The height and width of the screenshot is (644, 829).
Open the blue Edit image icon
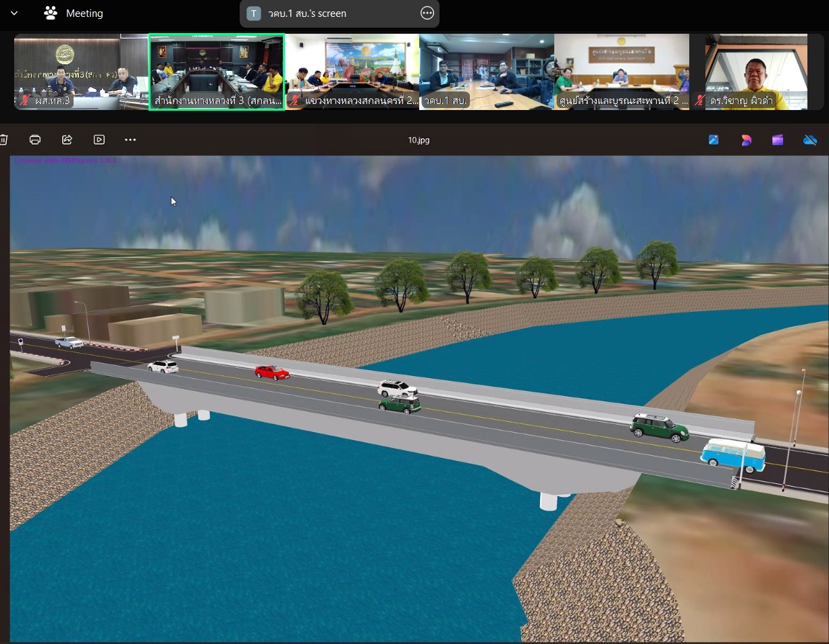tap(714, 140)
